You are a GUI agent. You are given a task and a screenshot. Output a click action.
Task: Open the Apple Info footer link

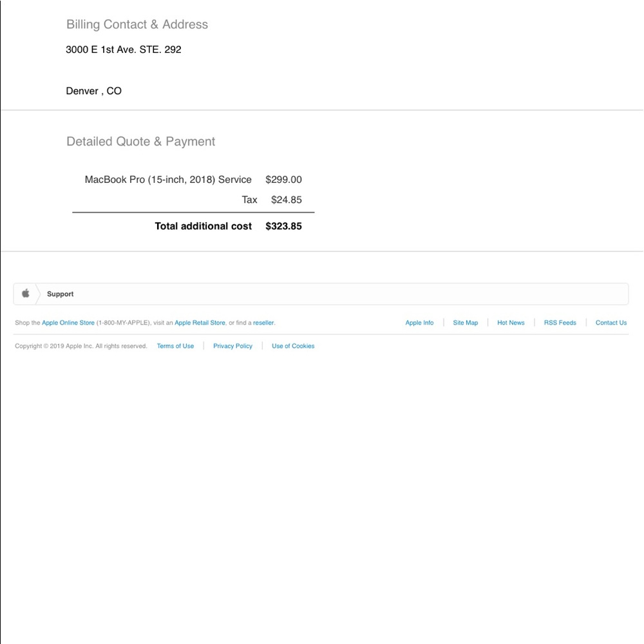[x=419, y=323]
